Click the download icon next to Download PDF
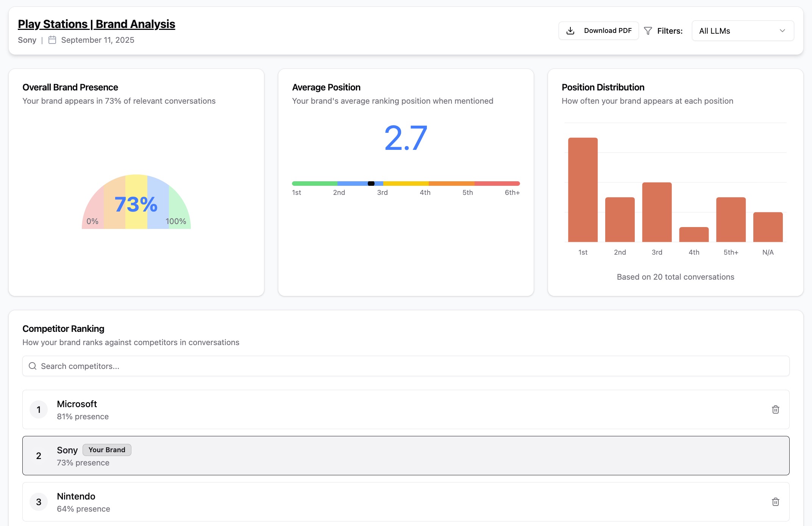 coord(570,30)
